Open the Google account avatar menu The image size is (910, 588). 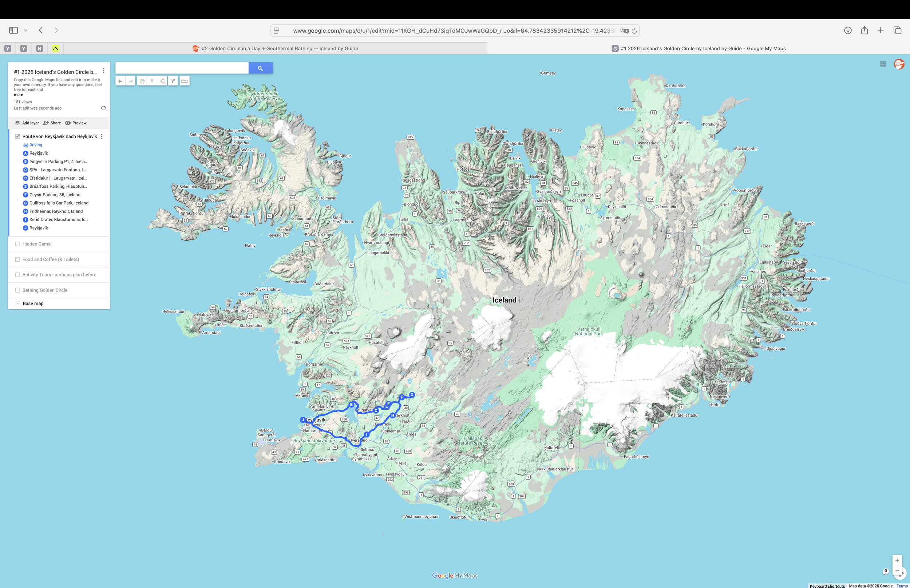tap(899, 64)
